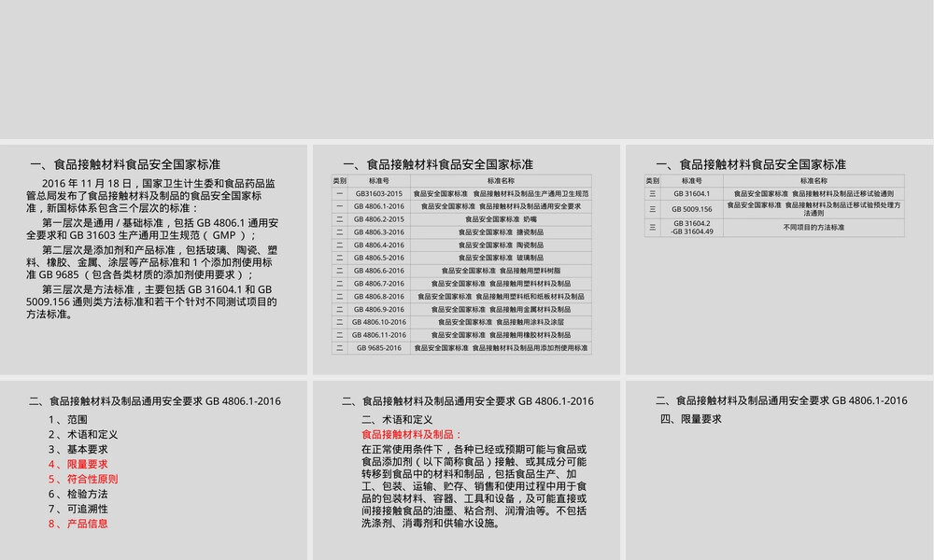The height and width of the screenshot is (560, 934).
Task: Click table cell 'GB 4806.8-2016'
Action: tap(379, 297)
